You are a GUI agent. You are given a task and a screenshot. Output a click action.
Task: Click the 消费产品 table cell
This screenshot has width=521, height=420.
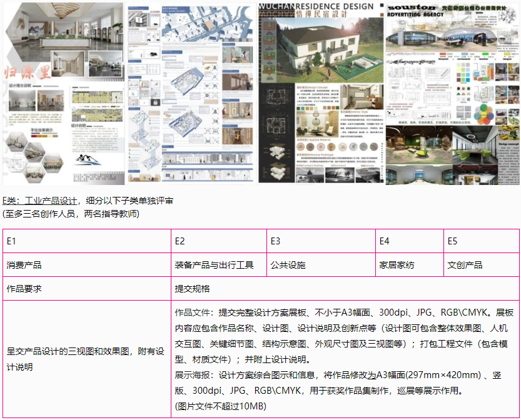[87, 265]
